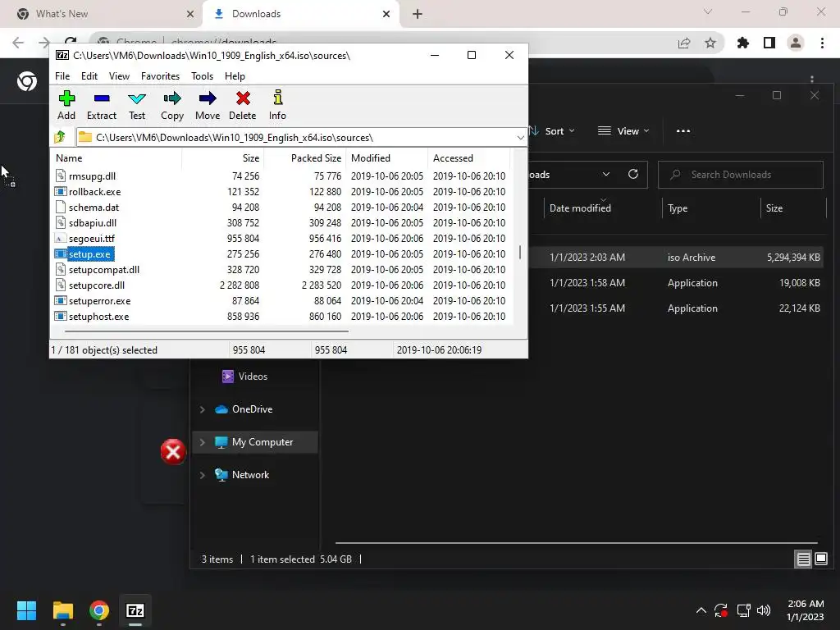The height and width of the screenshot is (630, 840).
Task: Click the Search Downloads field
Action: [x=741, y=175]
